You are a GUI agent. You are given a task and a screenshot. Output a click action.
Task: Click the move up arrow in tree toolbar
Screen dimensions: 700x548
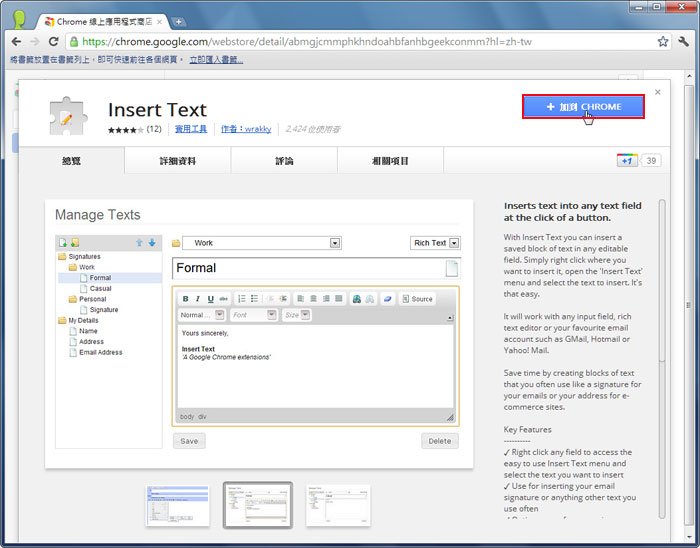pos(139,242)
